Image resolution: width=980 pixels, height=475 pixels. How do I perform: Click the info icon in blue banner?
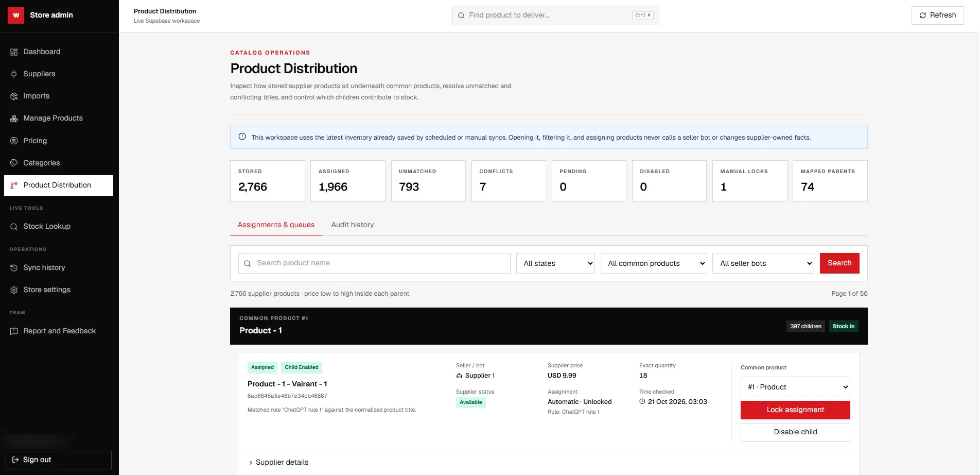(x=242, y=137)
